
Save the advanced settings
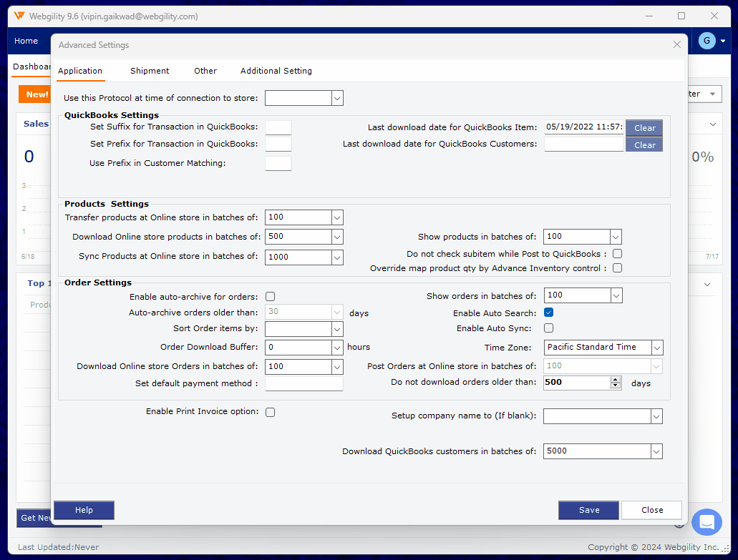pos(589,510)
